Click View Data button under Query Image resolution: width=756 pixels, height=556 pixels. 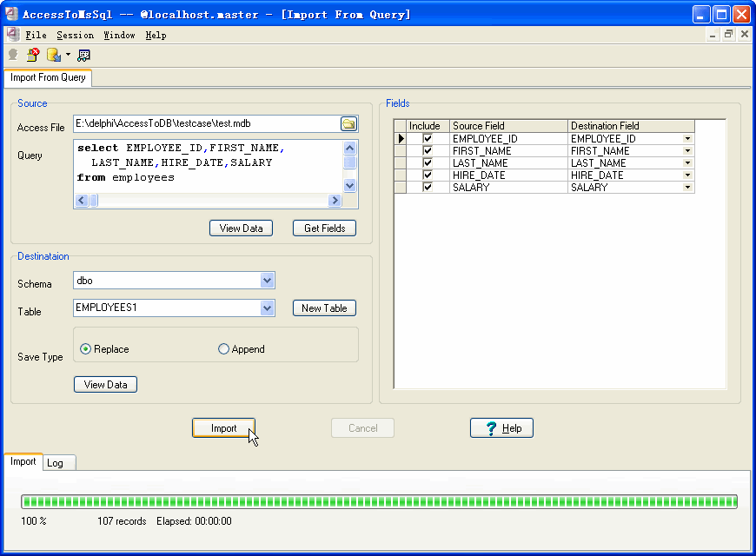click(241, 228)
